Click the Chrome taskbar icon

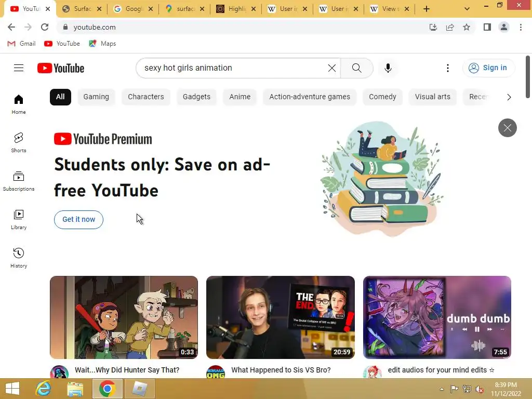(x=107, y=389)
